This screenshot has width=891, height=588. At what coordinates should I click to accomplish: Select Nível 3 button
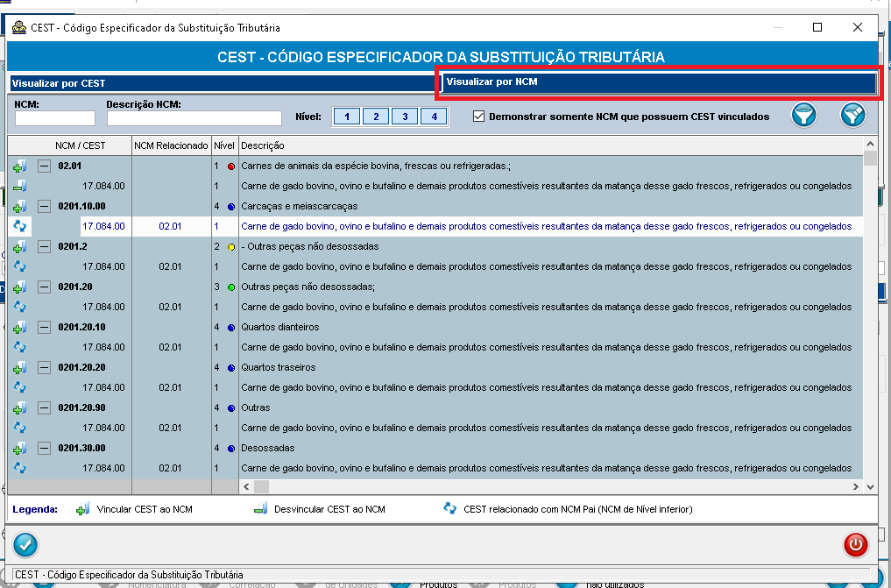(x=405, y=117)
